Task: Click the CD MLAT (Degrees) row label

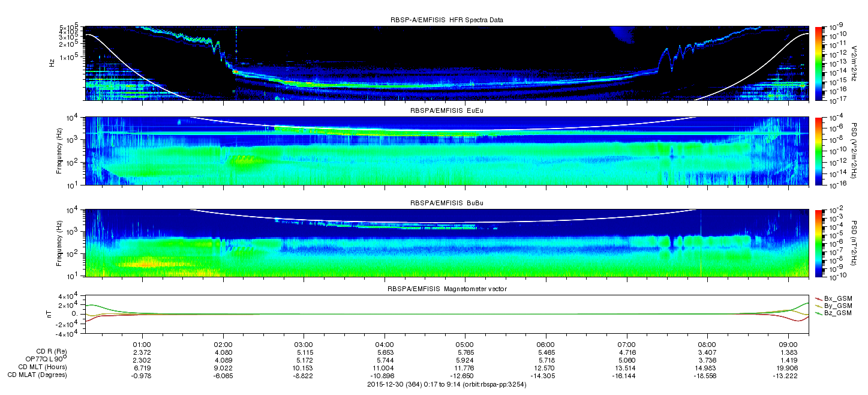Action: (37, 375)
